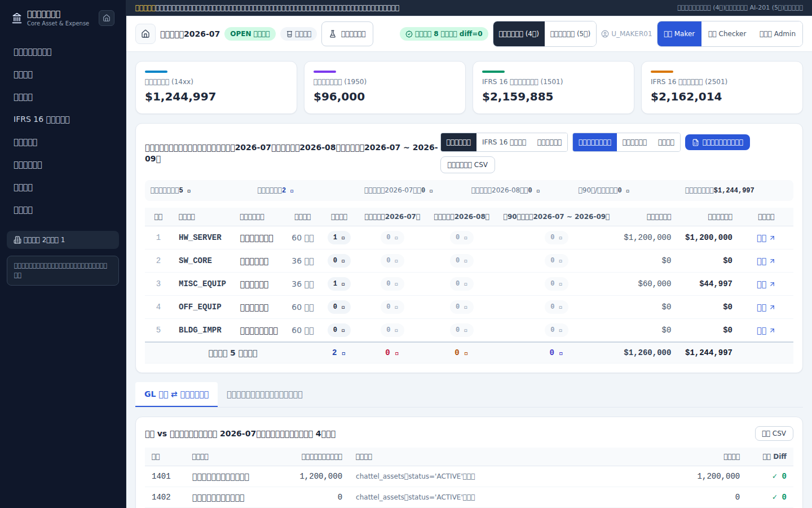The width and height of the screenshot is (812, 508).
Task: Click the IFRS 16 (1501) card showing $2,159,885
Action: coord(553,87)
